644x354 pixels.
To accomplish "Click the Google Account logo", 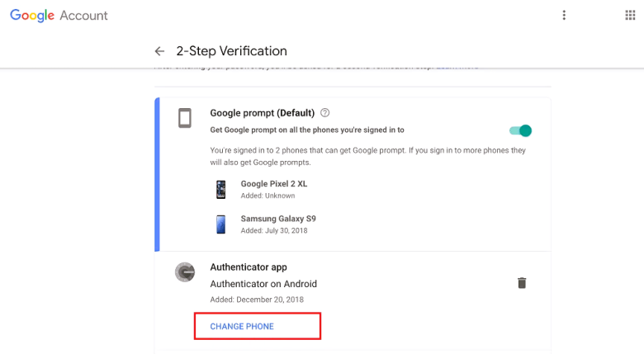I will tap(59, 16).
